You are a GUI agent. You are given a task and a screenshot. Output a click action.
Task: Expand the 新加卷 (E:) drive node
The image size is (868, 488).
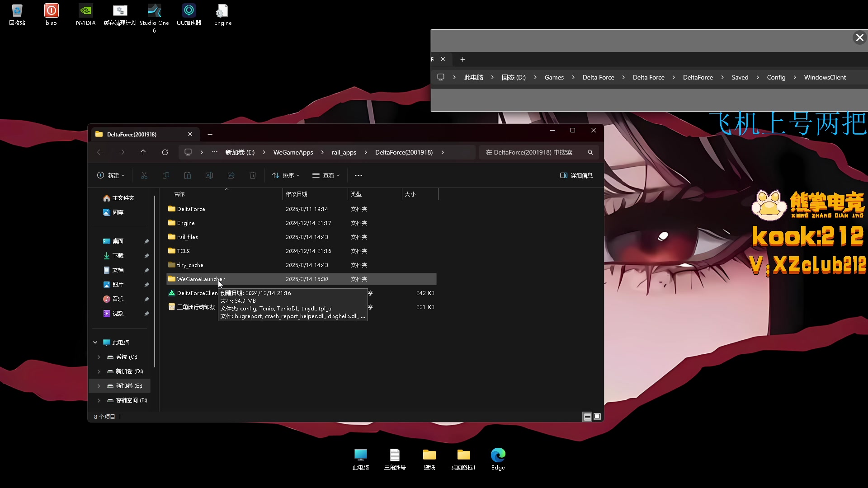tap(99, 386)
